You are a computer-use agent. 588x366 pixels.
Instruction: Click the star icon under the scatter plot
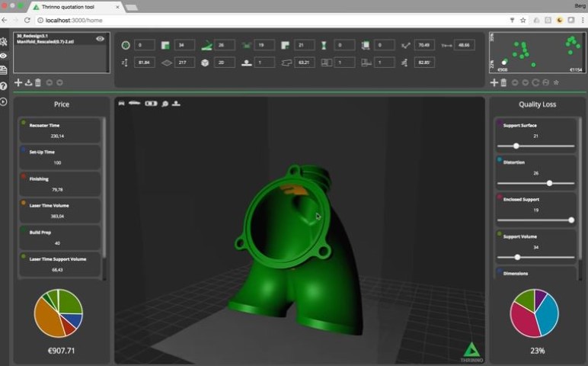(556, 82)
